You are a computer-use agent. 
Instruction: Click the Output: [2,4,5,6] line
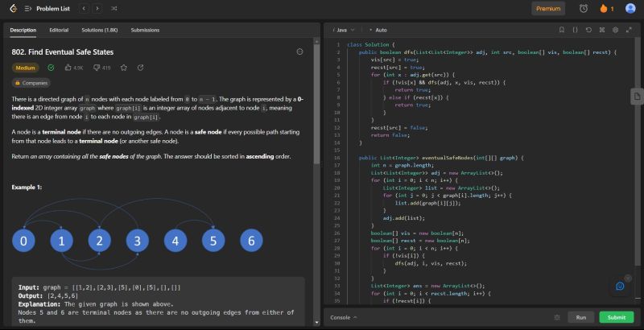pyautogui.click(x=48, y=296)
